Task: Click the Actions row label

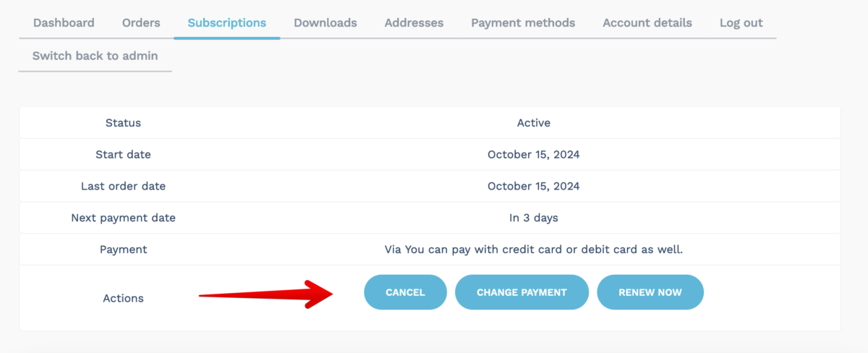Action: (x=123, y=298)
